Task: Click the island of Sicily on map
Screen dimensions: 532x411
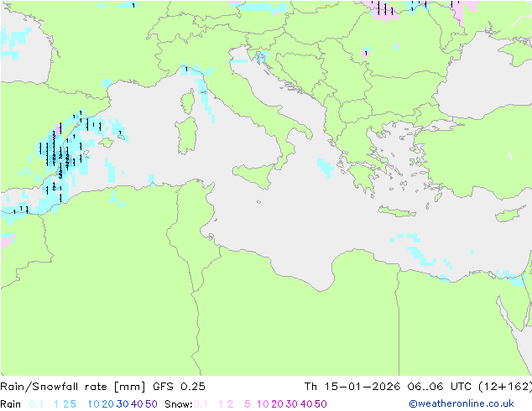Action: pos(256,174)
